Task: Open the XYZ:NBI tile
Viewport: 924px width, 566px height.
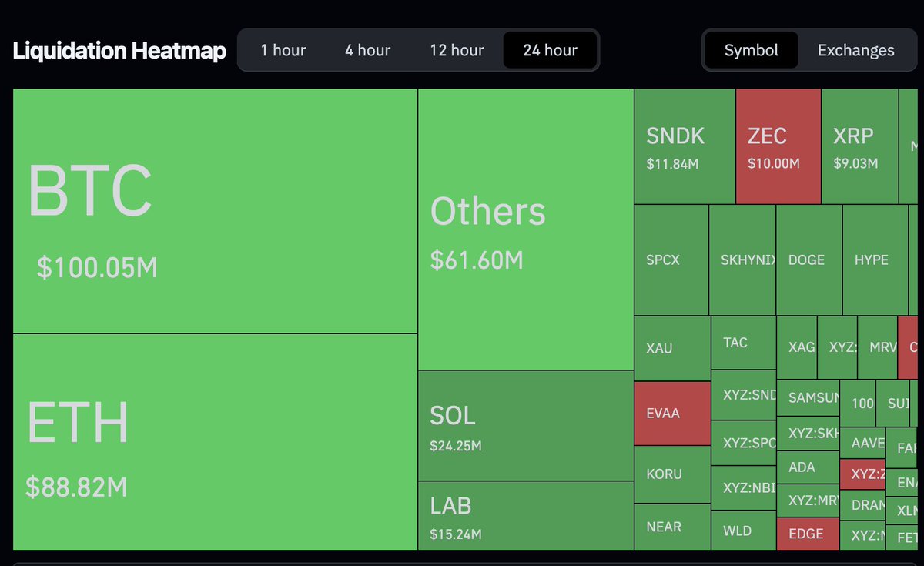Action: [744, 488]
